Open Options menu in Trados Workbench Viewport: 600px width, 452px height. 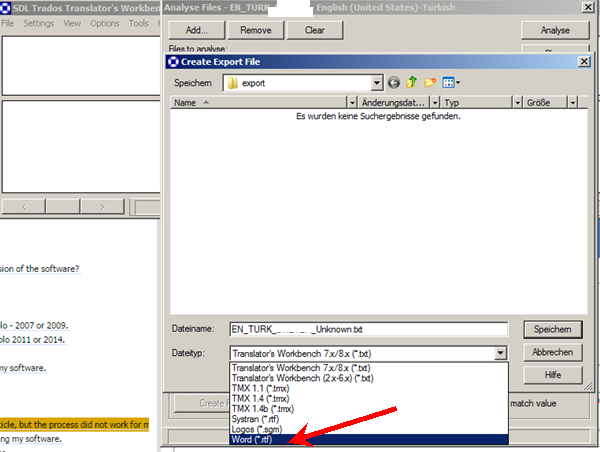(104, 23)
